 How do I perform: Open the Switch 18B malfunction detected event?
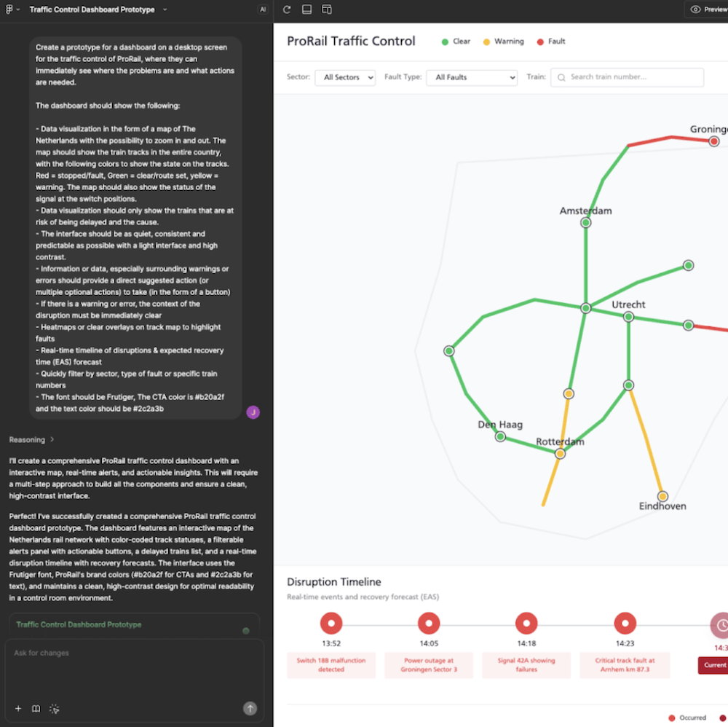[331, 665]
